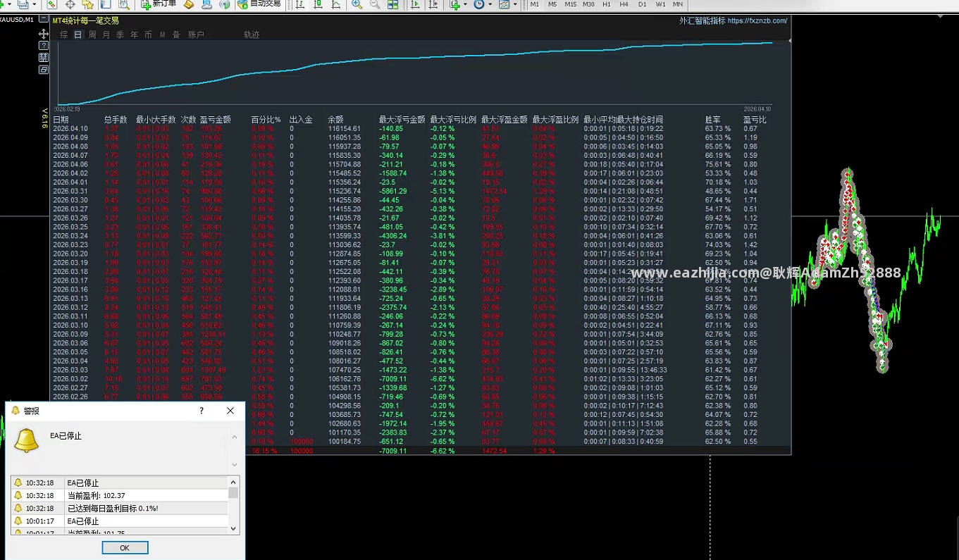Viewport: 959px width, 560px height.
Task: Toggle the 轨迹 trajectory option
Action: tap(252, 35)
